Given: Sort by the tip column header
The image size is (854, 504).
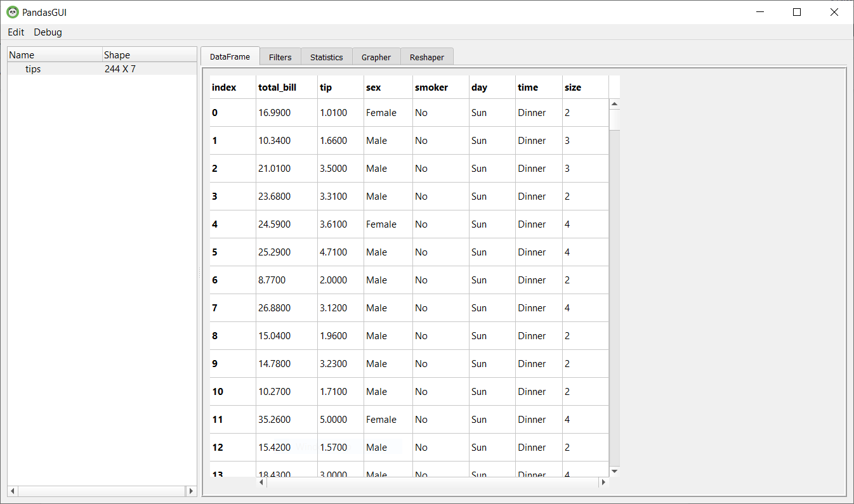Looking at the screenshot, I should (x=326, y=87).
